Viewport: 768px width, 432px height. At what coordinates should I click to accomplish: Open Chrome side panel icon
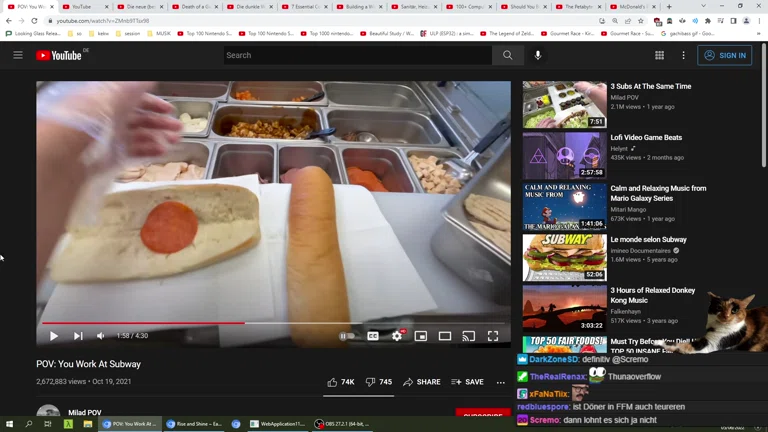[733, 21]
